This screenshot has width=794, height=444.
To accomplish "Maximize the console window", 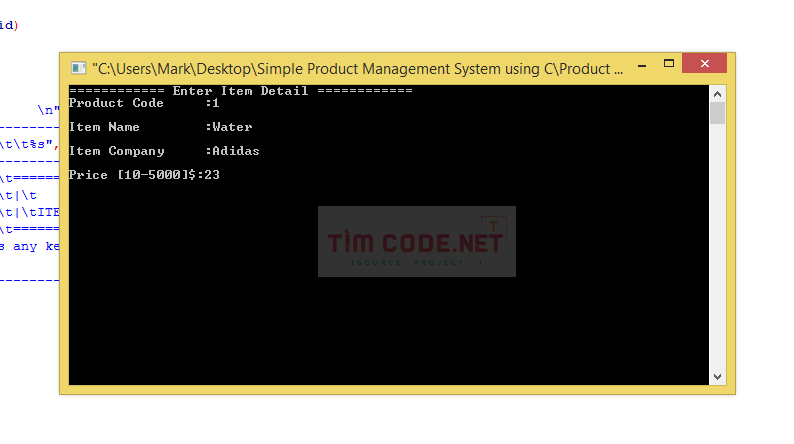I will 668,64.
